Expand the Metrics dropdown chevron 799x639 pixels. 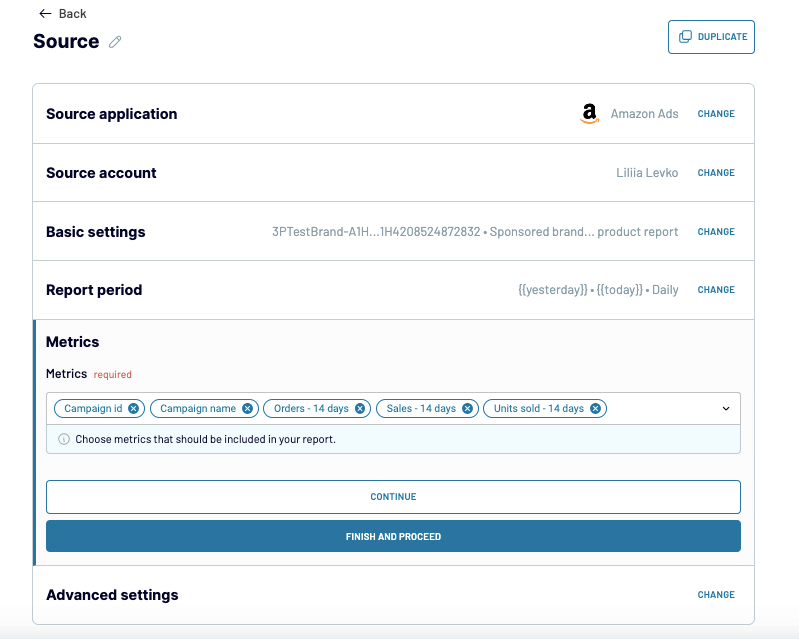coord(726,409)
